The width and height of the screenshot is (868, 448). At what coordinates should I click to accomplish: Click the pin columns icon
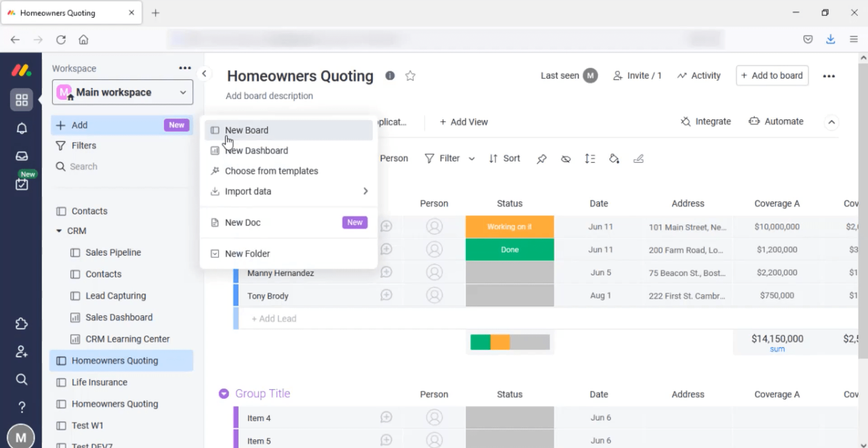click(x=542, y=159)
